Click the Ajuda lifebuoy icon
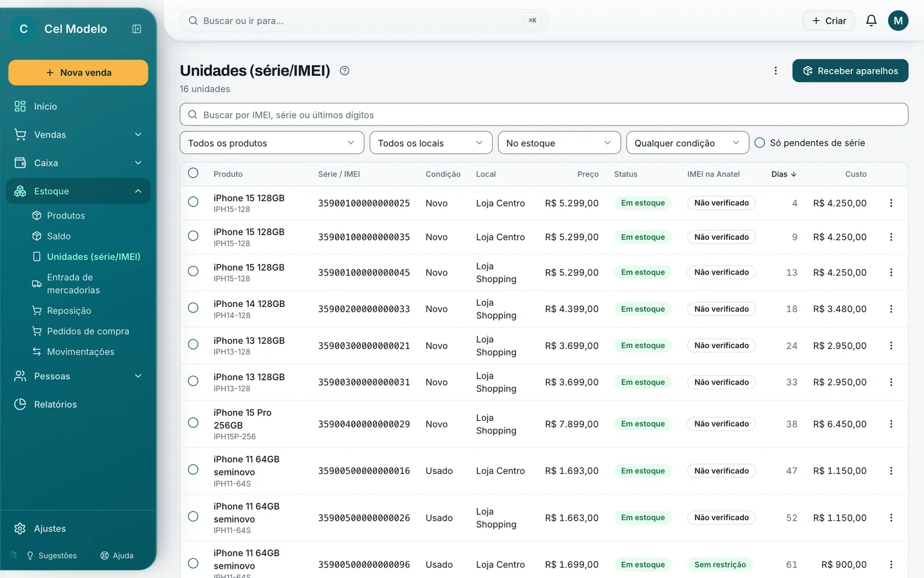Screen dimensions: 924x578 click(x=105, y=555)
